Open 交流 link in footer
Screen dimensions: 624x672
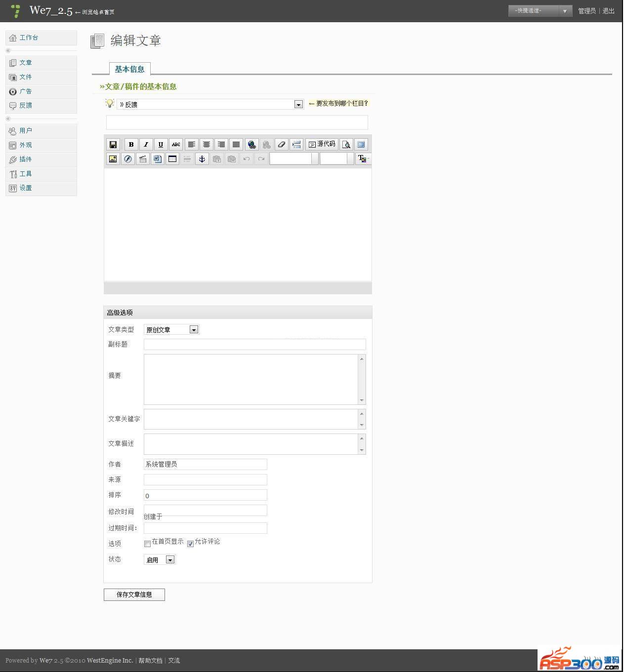(174, 661)
